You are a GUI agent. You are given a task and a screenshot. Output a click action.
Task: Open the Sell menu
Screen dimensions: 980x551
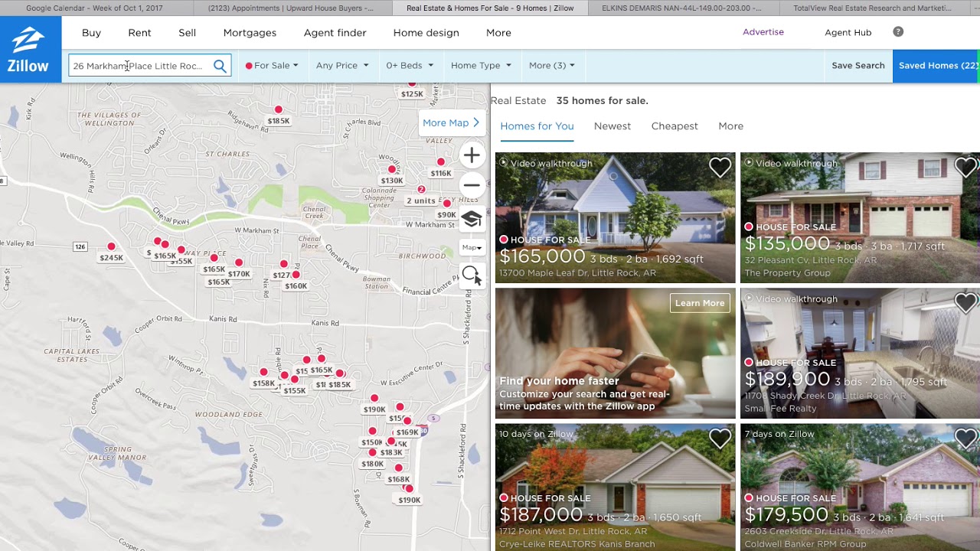click(188, 33)
